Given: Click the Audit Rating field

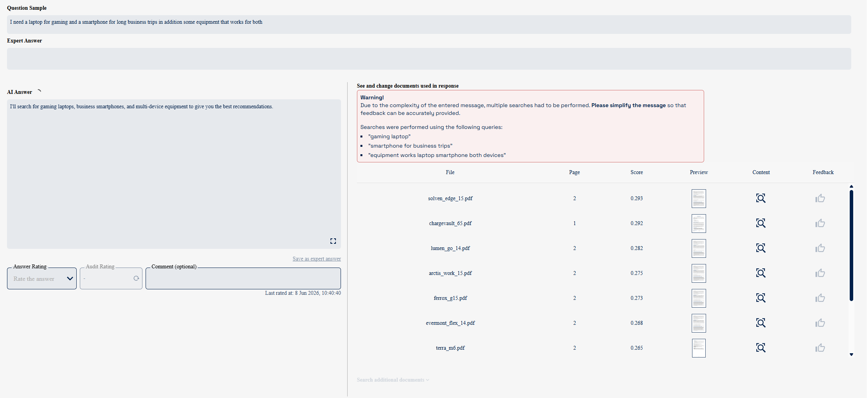Looking at the screenshot, I should pyautogui.click(x=111, y=278).
